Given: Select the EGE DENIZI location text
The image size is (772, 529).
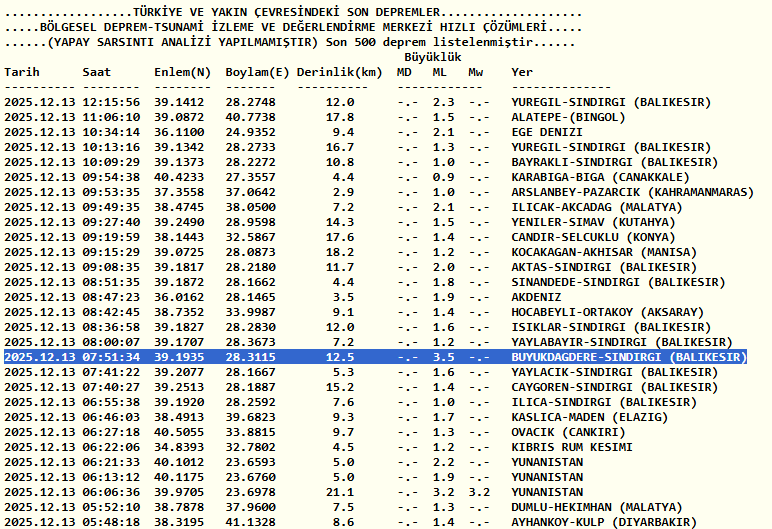Looking at the screenshot, I should (547, 132).
